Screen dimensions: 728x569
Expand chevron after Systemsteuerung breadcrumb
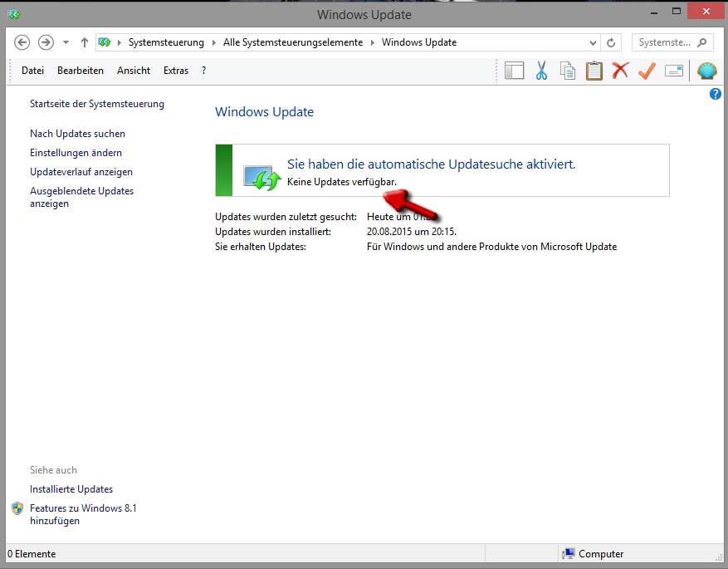pyautogui.click(x=213, y=42)
